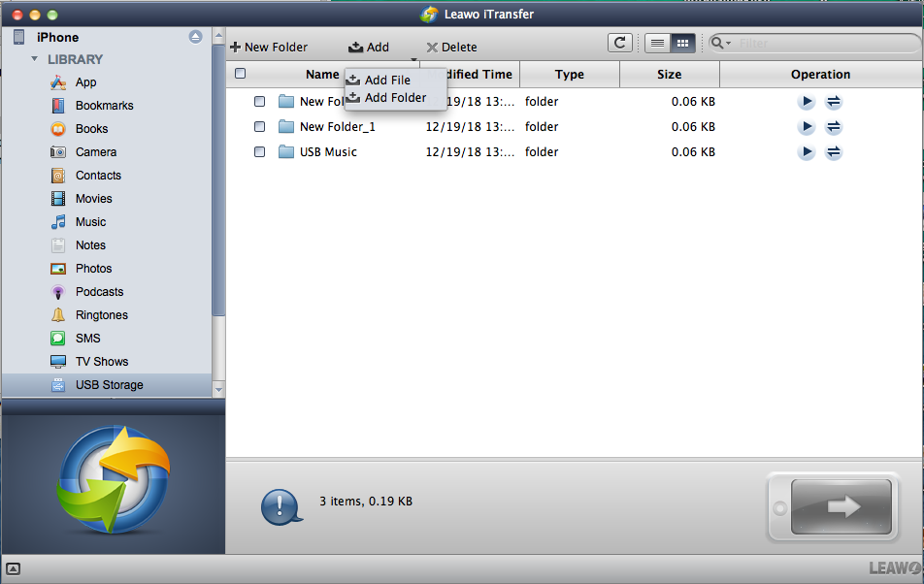Image resolution: width=924 pixels, height=584 pixels.
Task: Click the Add dropdown button
Action: (x=369, y=47)
